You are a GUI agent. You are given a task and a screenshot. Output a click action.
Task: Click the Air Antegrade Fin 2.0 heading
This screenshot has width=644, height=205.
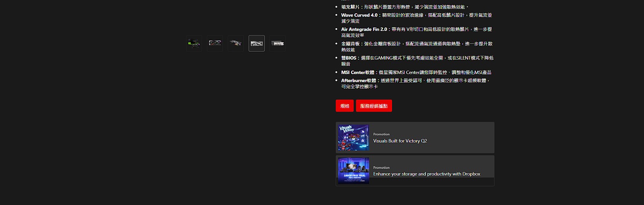click(x=364, y=29)
